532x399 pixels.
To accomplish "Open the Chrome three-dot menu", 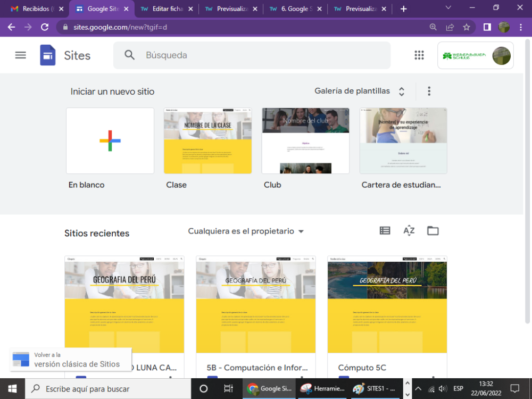I will pyautogui.click(x=520, y=27).
